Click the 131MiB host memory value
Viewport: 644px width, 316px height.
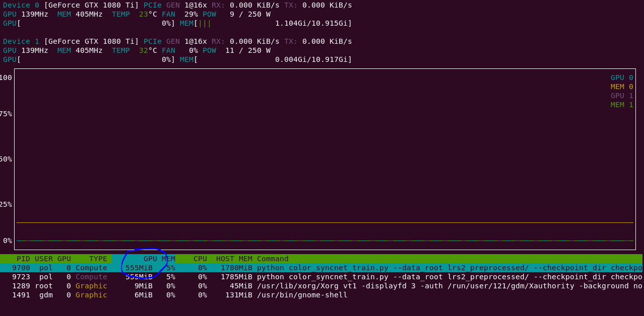pyautogui.click(x=239, y=295)
